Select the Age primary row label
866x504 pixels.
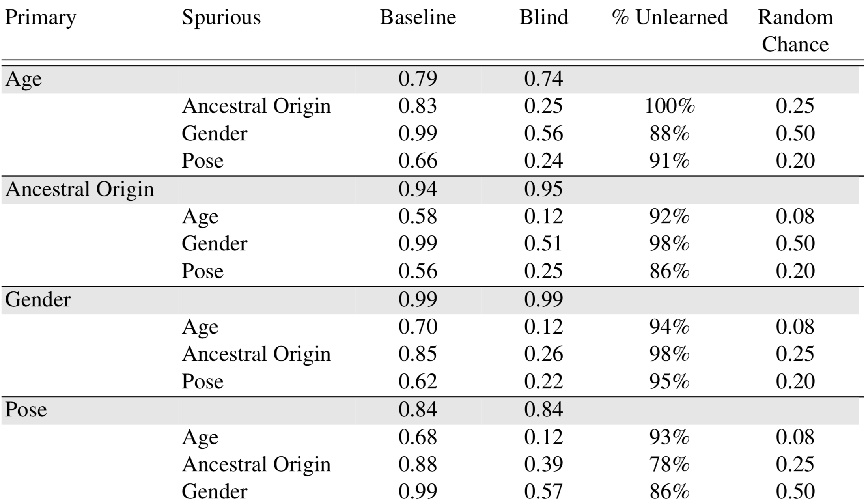[x=23, y=80]
